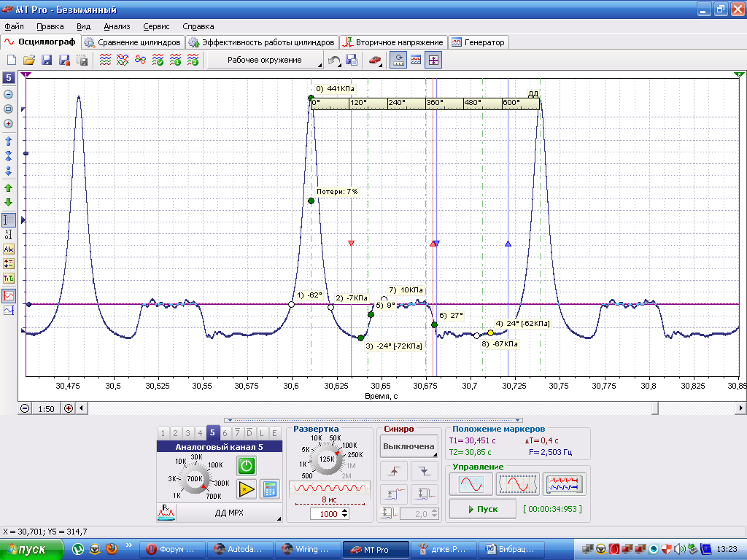Toggle the grid display button in the left sidebar

click(x=9, y=220)
